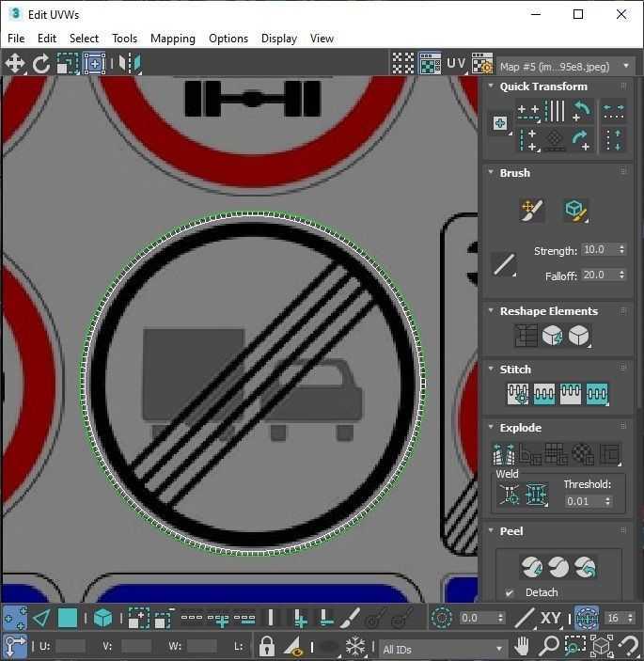Image resolution: width=644 pixels, height=661 pixels.
Task: Open the Options menu
Action: (x=228, y=39)
